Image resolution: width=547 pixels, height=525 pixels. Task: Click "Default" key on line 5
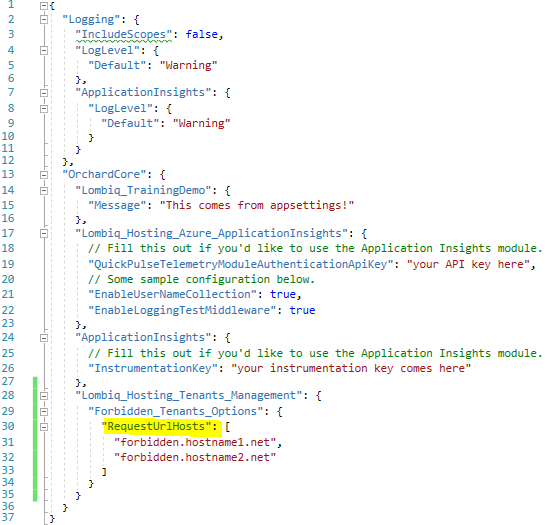coord(117,65)
